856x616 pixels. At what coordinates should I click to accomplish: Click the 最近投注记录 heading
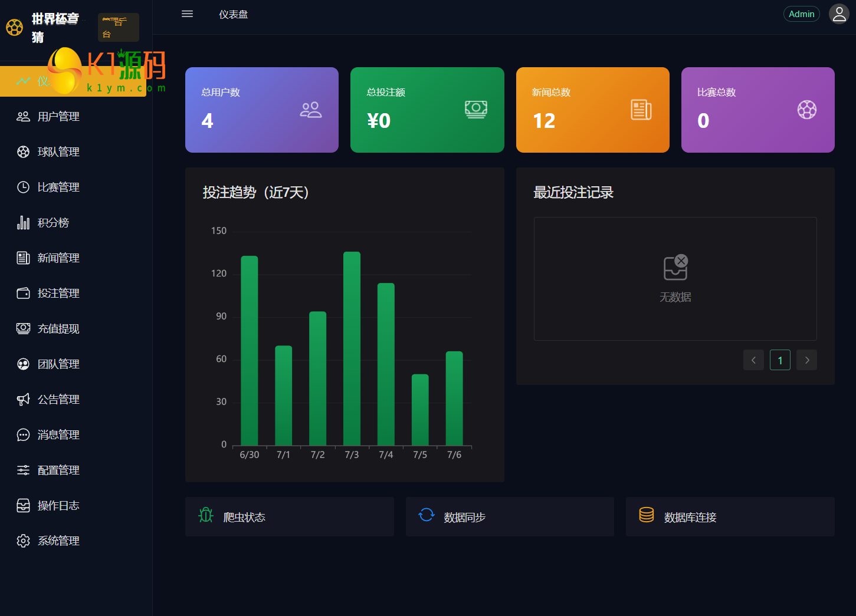(573, 193)
